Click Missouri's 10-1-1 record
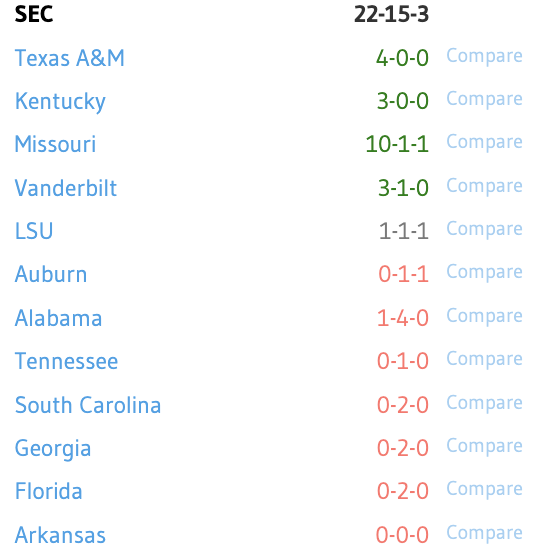The height and width of the screenshot is (556, 540). 397,145
